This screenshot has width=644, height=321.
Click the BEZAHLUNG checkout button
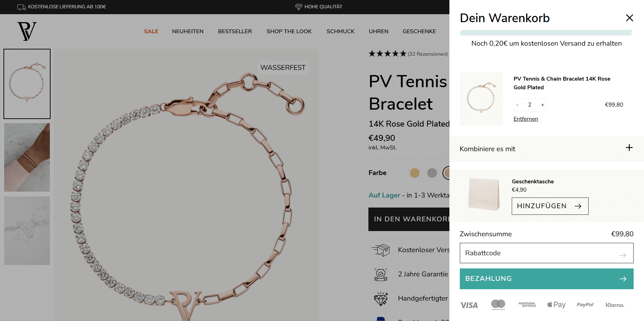click(x=546, y=279)
